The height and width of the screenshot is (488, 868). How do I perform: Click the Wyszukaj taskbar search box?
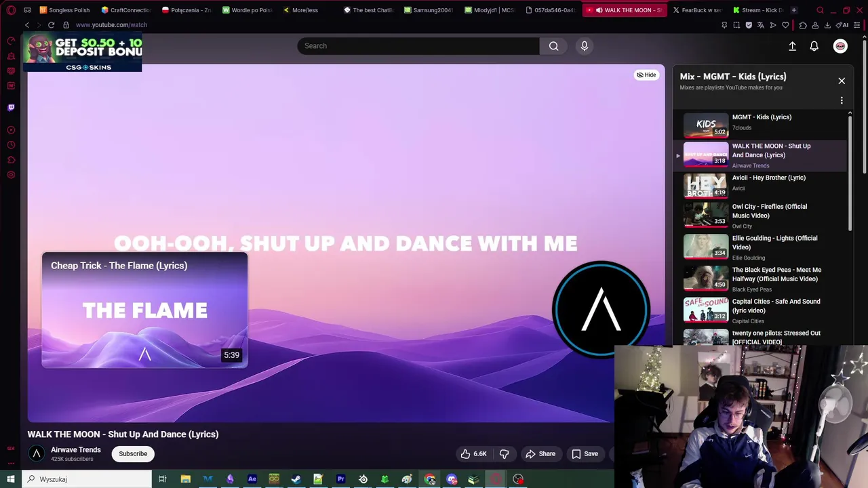(87, 479)
